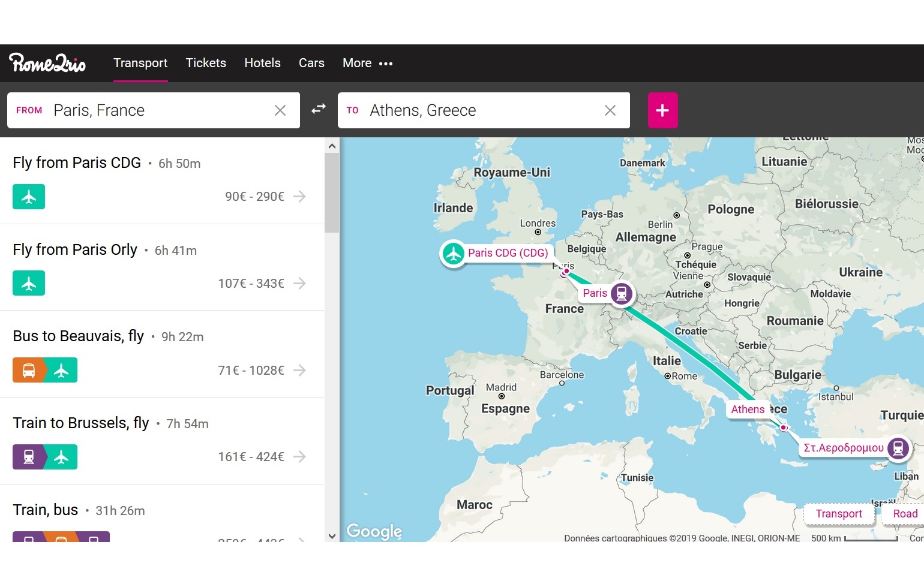Click the To field showing Athens, Greece
924x584 pixels.
tap(484, 110)
